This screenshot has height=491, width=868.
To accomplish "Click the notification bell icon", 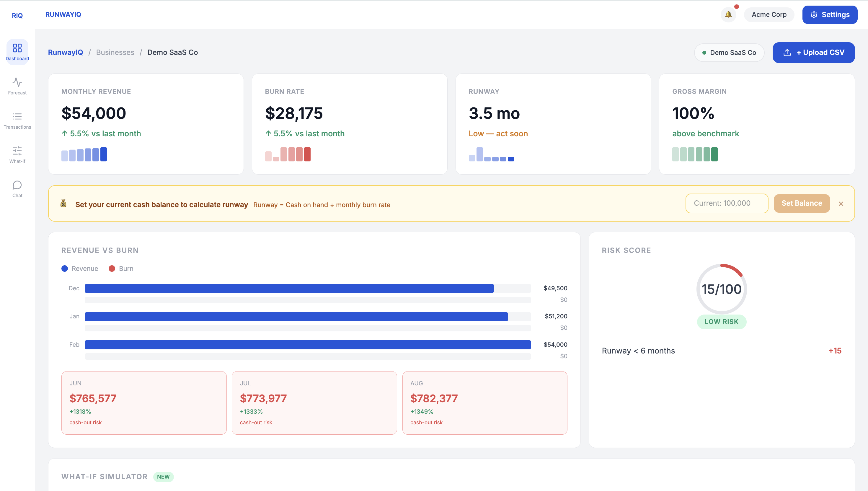I will [728, 14].
